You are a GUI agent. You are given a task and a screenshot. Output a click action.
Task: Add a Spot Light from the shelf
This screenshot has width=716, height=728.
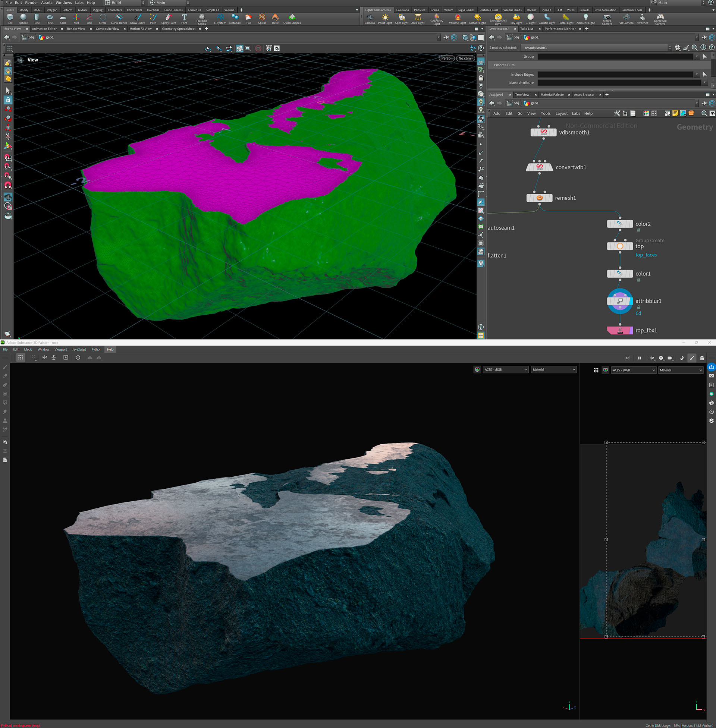(x=402, y=19)
